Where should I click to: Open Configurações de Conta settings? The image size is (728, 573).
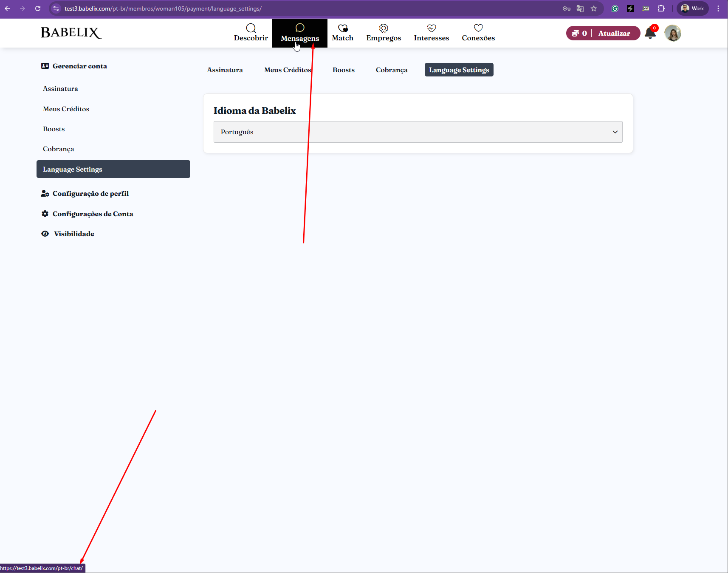click(x=87, y=214)
